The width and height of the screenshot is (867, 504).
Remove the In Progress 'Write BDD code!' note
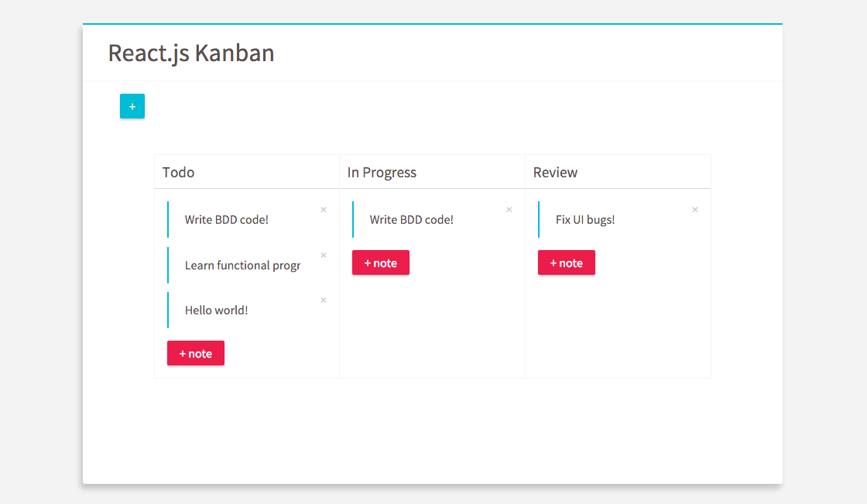pyautogui.click(x=509, y=210)
